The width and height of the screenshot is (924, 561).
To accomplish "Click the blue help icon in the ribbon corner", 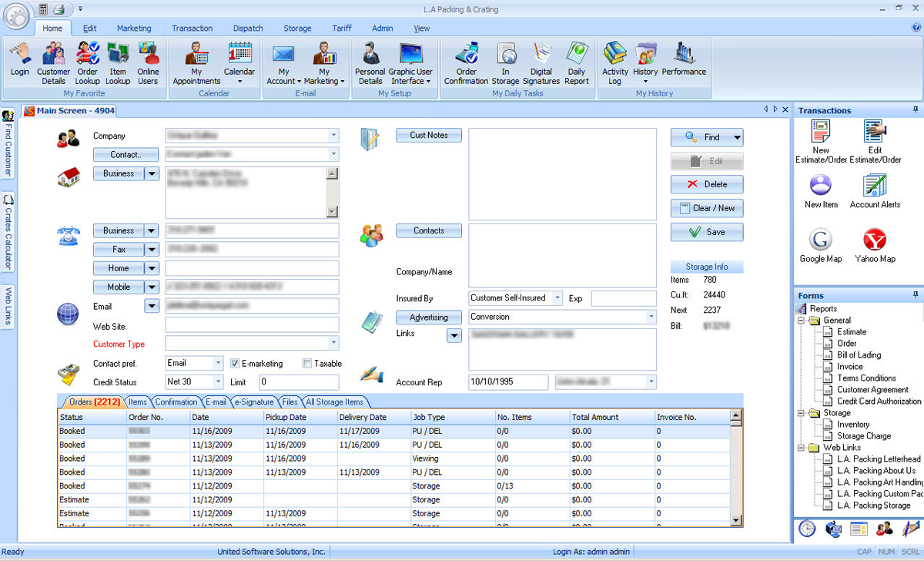I will (916, 28).
